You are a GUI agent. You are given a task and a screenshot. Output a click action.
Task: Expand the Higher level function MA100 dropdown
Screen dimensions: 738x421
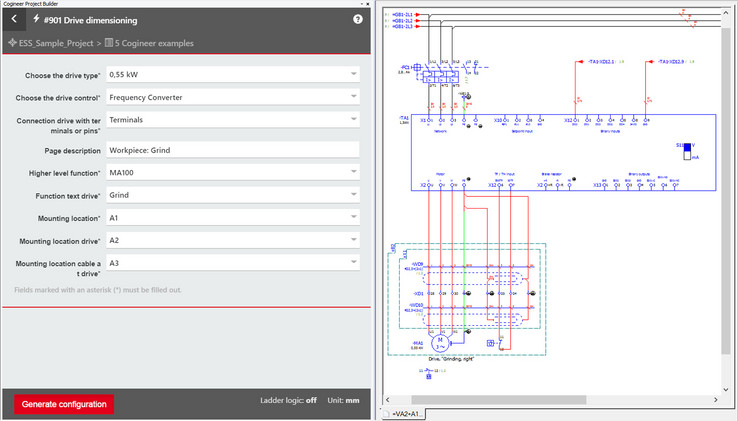tap(354, 172)
